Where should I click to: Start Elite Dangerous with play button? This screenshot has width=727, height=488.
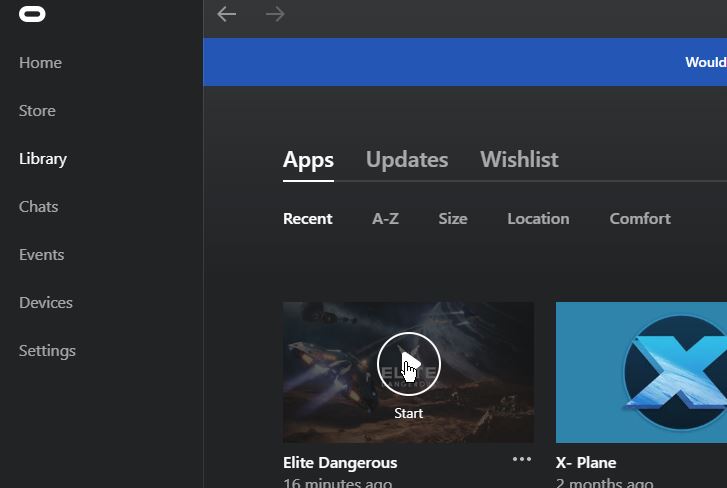point(408,364)
